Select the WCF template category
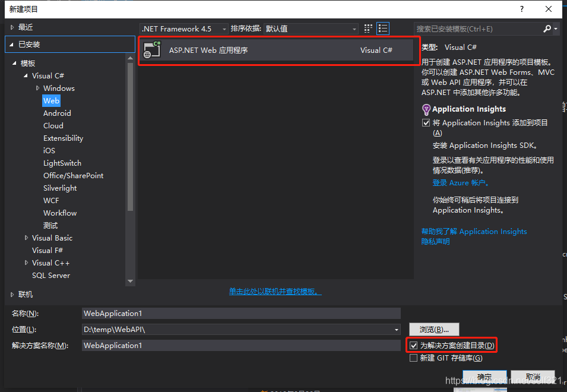 pos(51,200)
